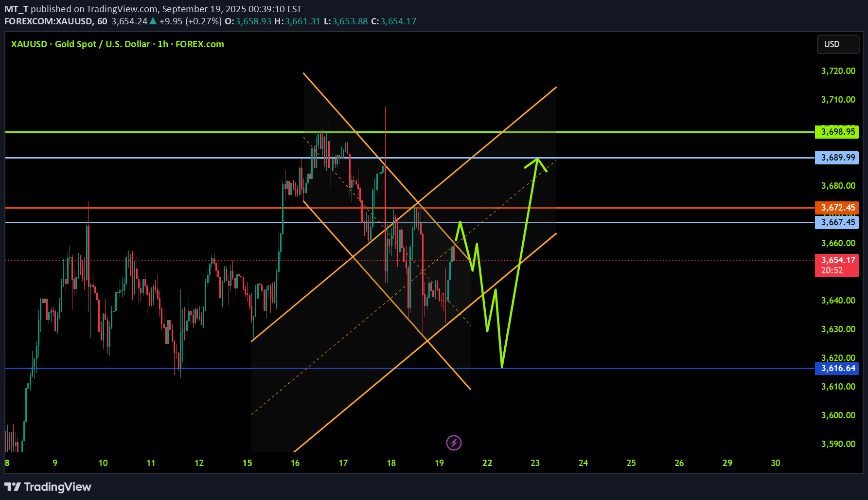This screenshot has width=868, height=500.
Task: Click the blue 3,616.64 price label
Action: tap(836, 368)
